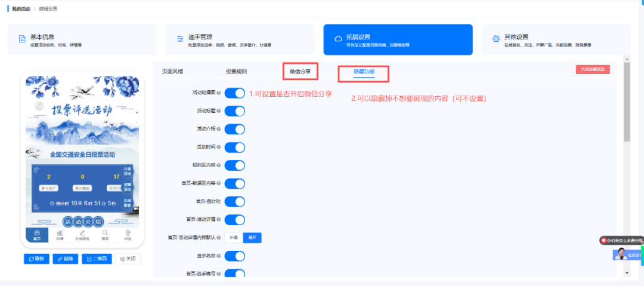
Task: Switch to the 投票规则 tab
Action: (236, 71)
